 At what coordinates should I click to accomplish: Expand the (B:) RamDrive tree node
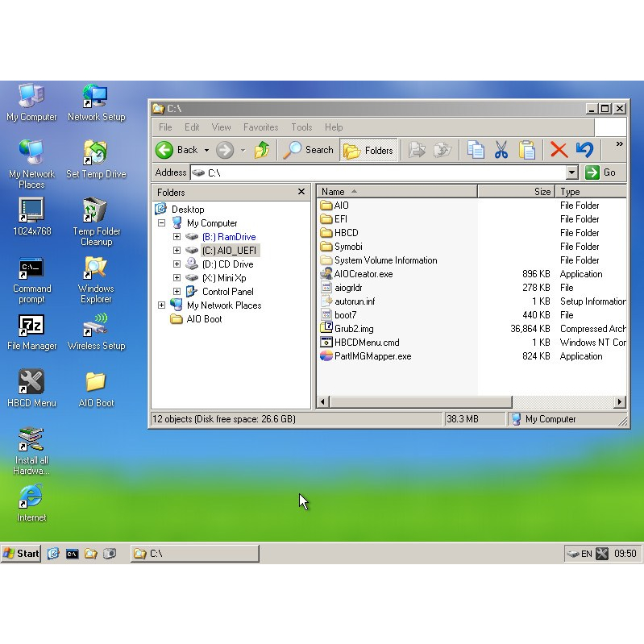(x=177, y=237)
